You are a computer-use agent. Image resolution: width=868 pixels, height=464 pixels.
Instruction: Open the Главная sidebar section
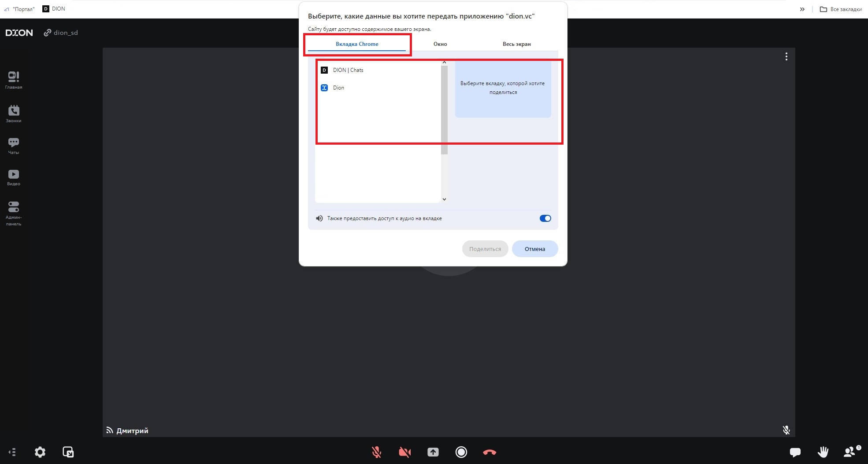tap(14, 80)
